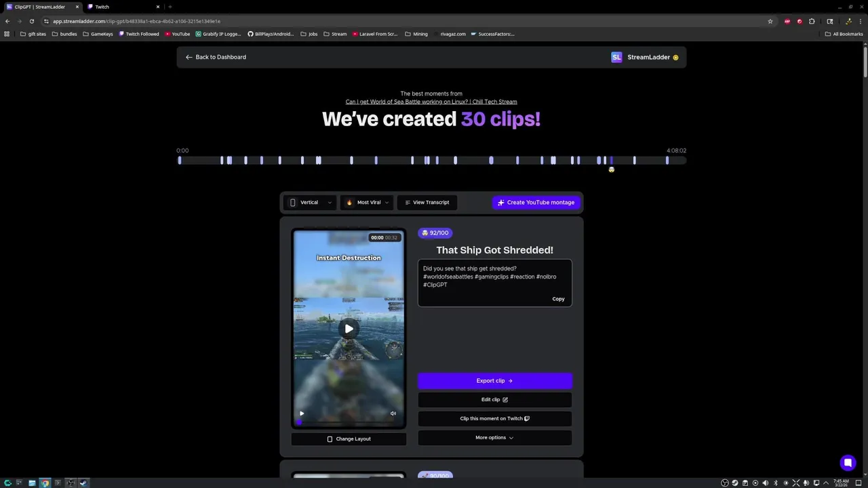The width and height of the screenshot is (868, 488).
Task: Mute the clip using the speaker icon
Action: pos(393,413)
